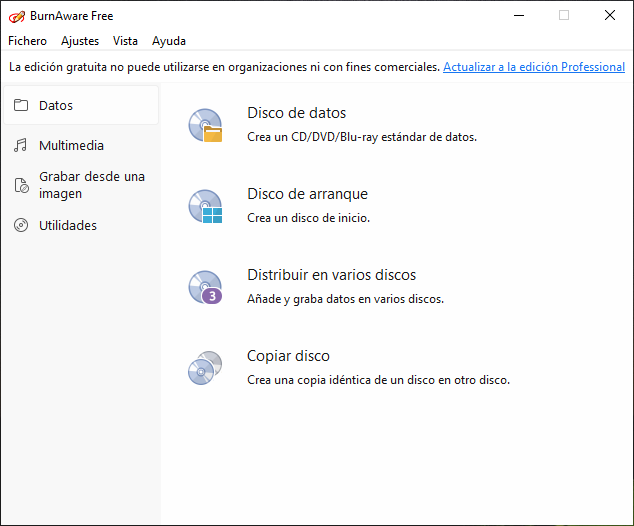
Task: Minimize the BurnAware Free window
Action: pos(519,15)
